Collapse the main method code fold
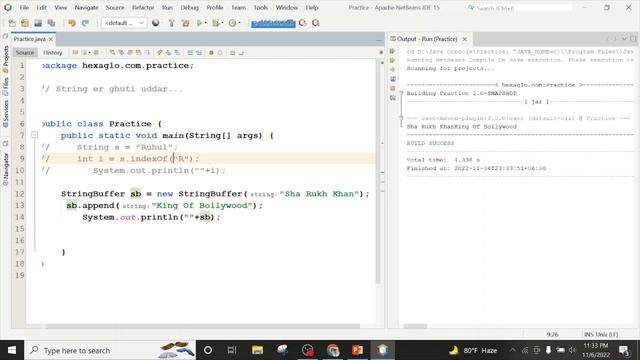Screen dimensions: 640x360 click(35, 135)
